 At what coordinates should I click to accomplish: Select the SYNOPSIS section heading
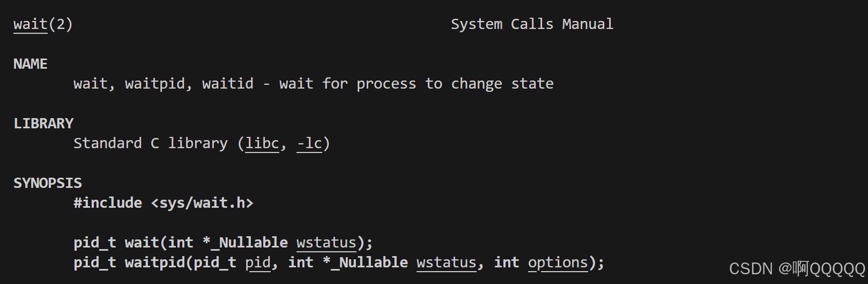click(48, 183)
